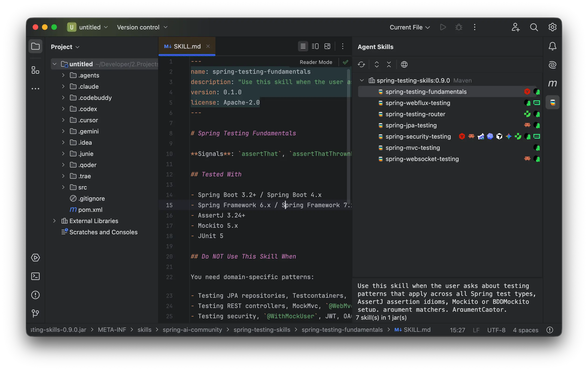Expand the .claude folder
This screenshot has width=588, height=371.
63,86
